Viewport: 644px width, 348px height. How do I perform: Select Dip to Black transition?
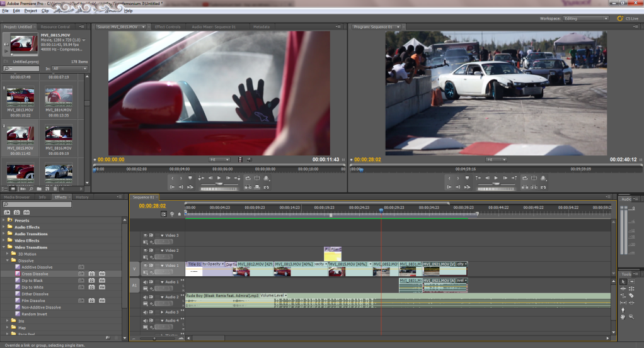point(32,281)
